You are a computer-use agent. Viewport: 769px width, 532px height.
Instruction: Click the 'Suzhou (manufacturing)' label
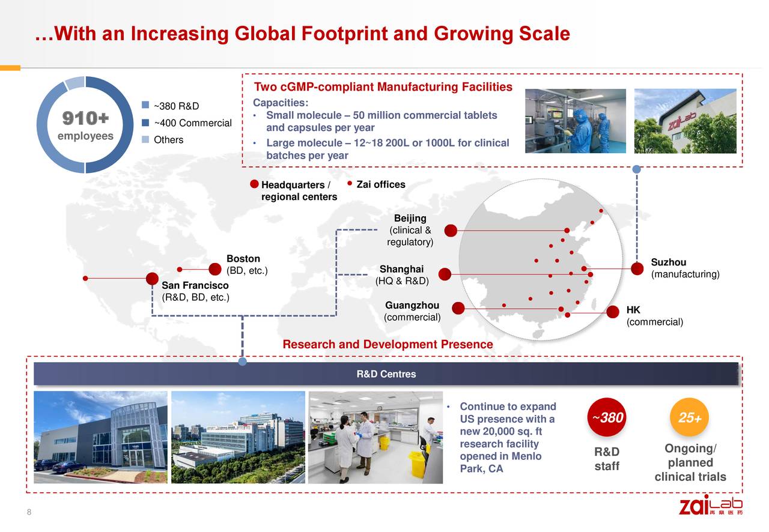[685, 268]
